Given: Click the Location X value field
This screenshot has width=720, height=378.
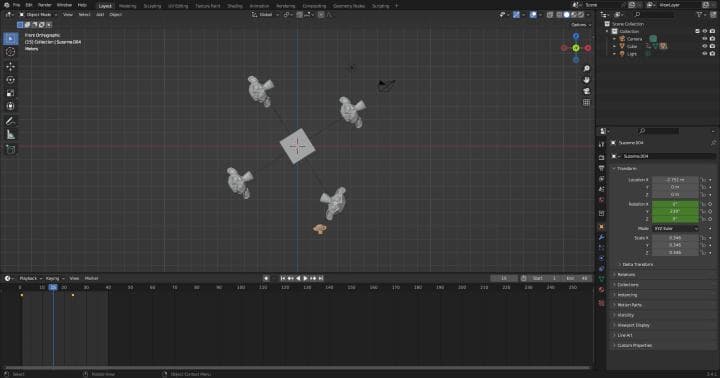Looking at the screenshot, I should 675,180.
